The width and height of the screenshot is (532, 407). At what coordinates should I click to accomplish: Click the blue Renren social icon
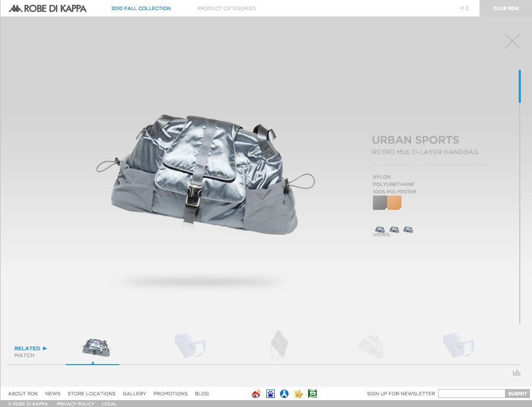click(x=284, y=394)
